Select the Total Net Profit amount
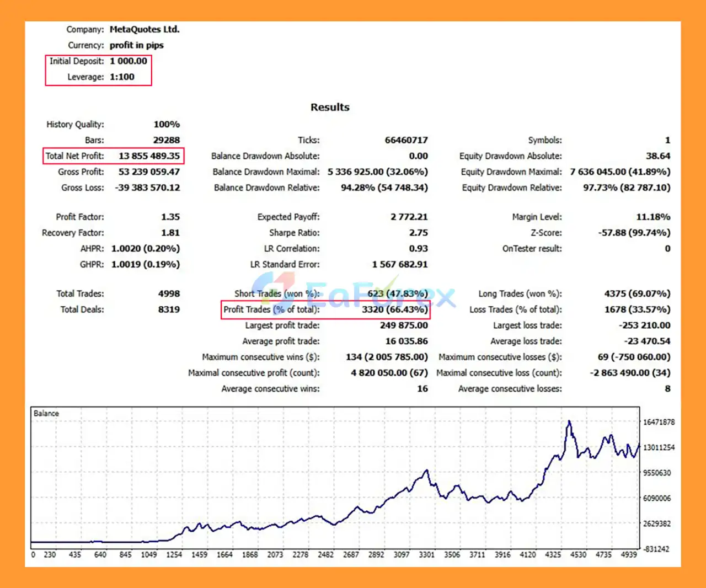Screen dimensions: 706x588 click(x=149, y=156)
